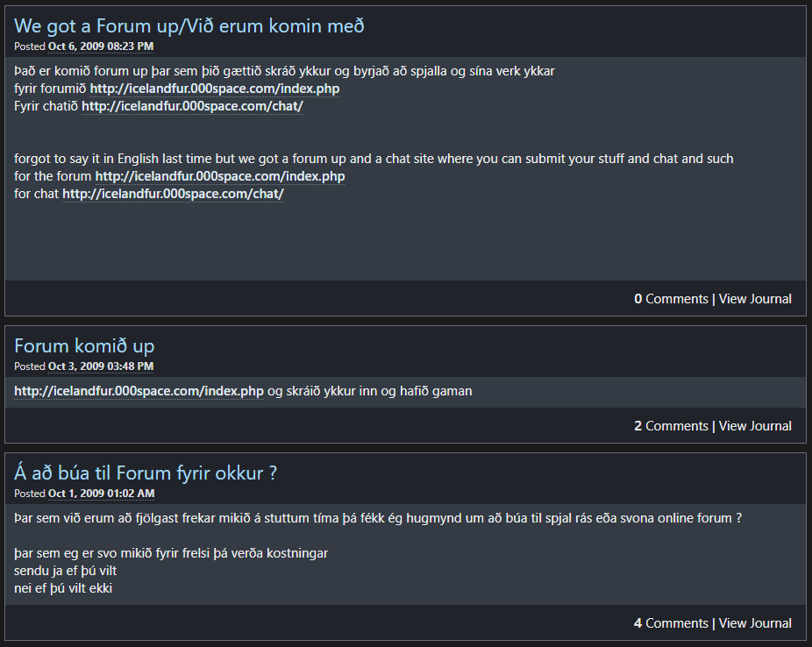
Task: Open the '2 Comments' link
Action: pyautogui.click(x=671, y=426)
